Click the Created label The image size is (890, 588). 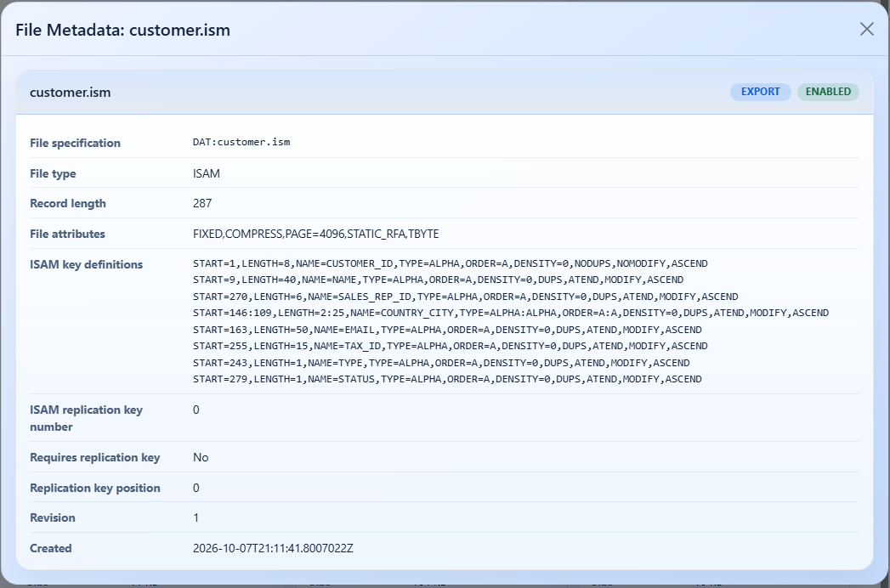(50, 548)
